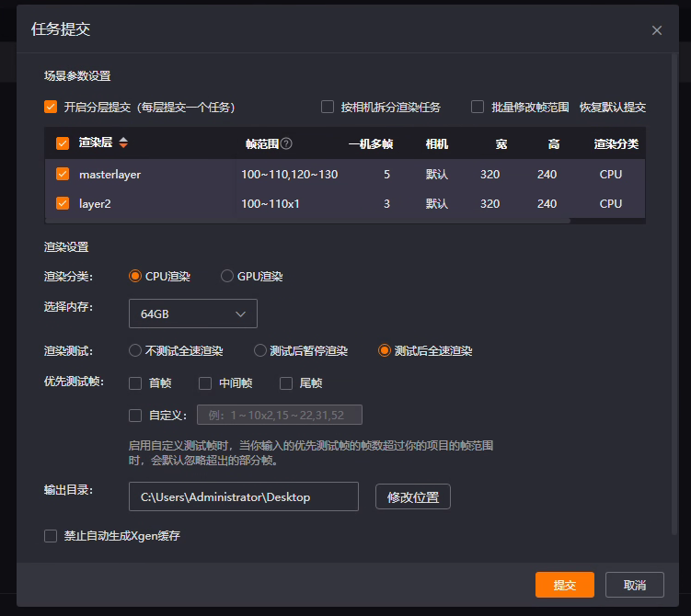Image resolution: width=691 pixels, height=616 pixels.
Task: Check the 批量修改帧范围 option
Action: [x=478, y=107]
